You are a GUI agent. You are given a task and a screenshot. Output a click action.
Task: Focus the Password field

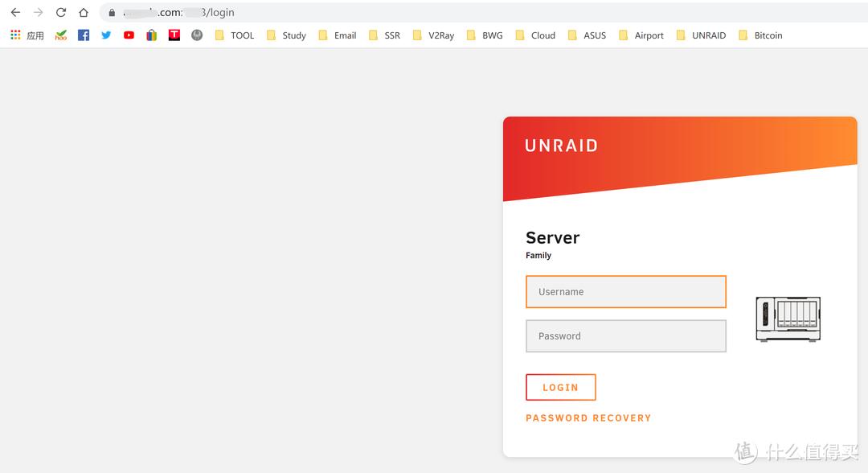[625, 336]
